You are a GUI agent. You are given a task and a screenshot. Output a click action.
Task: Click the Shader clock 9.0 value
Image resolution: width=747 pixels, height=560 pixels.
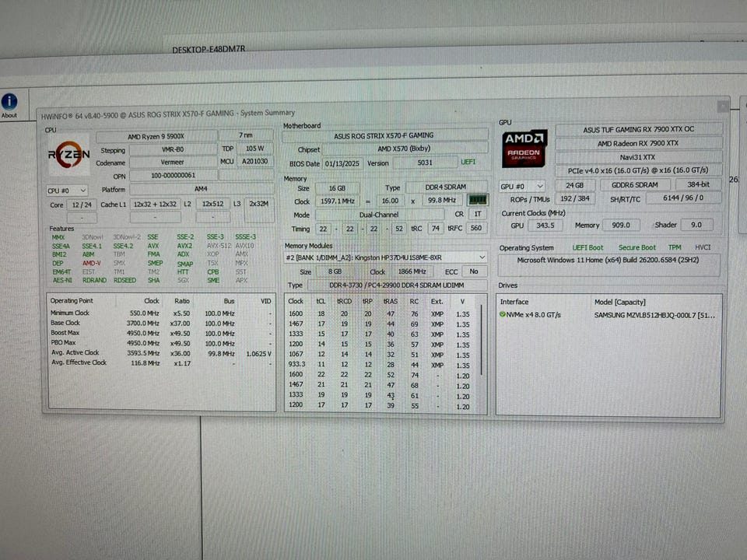coord(696,225)
